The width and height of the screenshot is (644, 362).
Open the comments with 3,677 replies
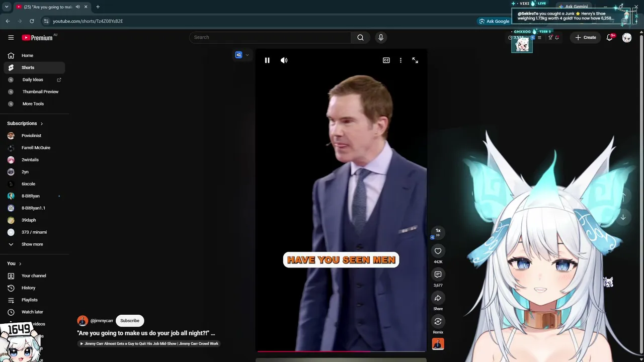(438, 275)
